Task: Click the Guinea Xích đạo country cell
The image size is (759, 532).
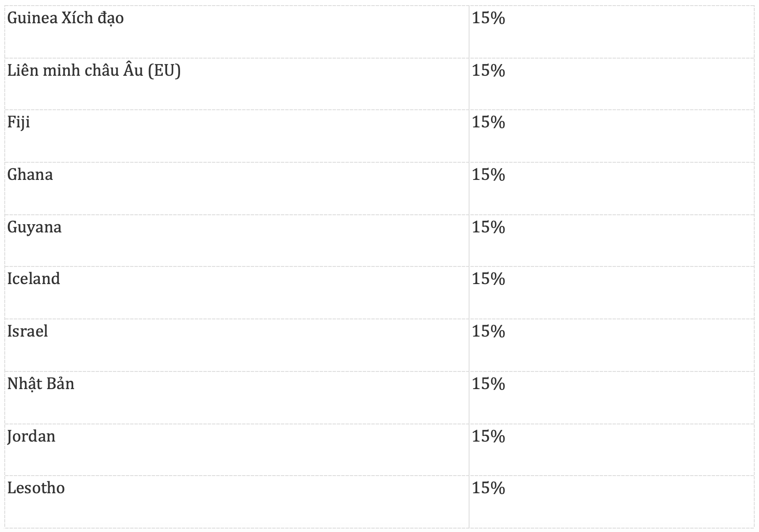Action: coord(65,18)
